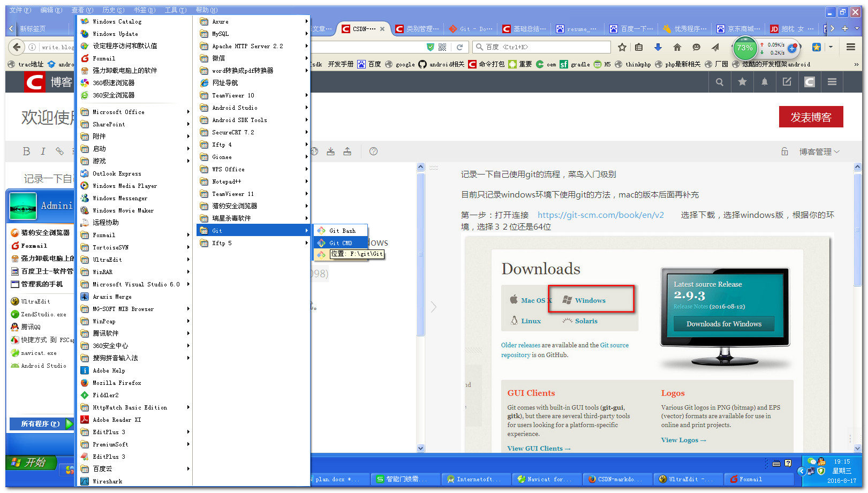Open the UltraEdit taskbar item

[x=689, y=479]
